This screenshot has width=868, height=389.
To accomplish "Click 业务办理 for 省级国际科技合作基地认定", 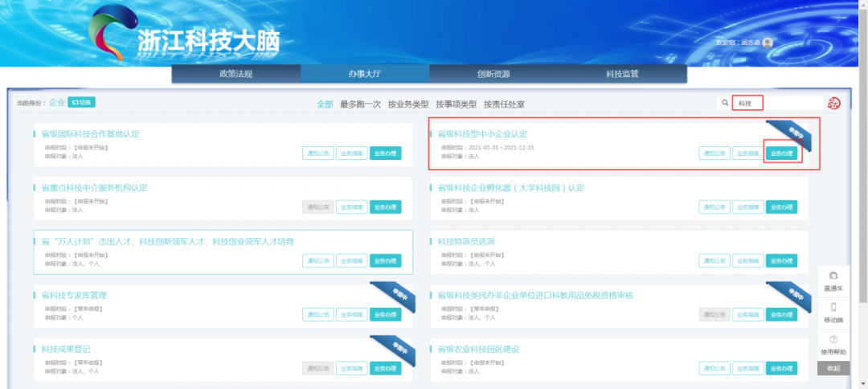I will point(385,154).
